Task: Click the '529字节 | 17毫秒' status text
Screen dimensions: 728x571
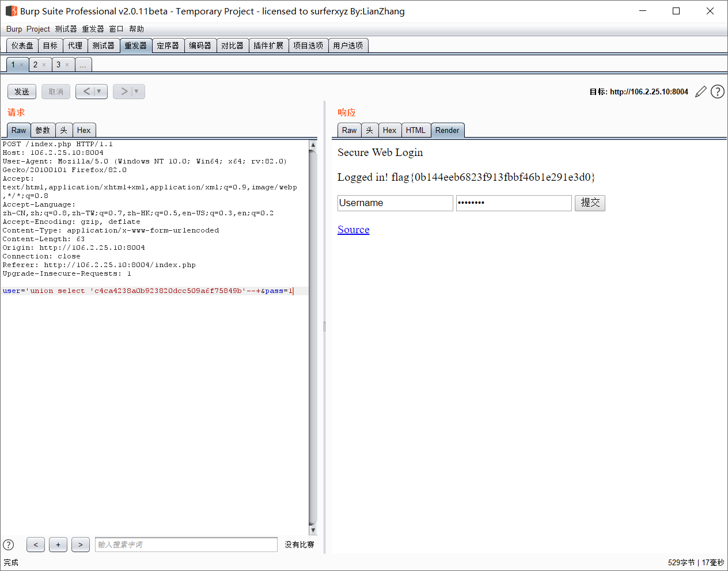Action: tap(696, 562)
